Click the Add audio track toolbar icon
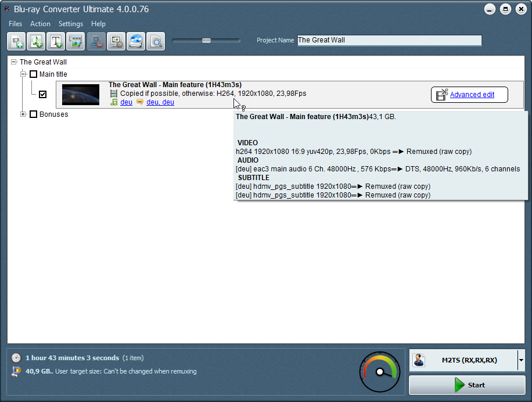This screenshot has width=532, height=402. 37,41
